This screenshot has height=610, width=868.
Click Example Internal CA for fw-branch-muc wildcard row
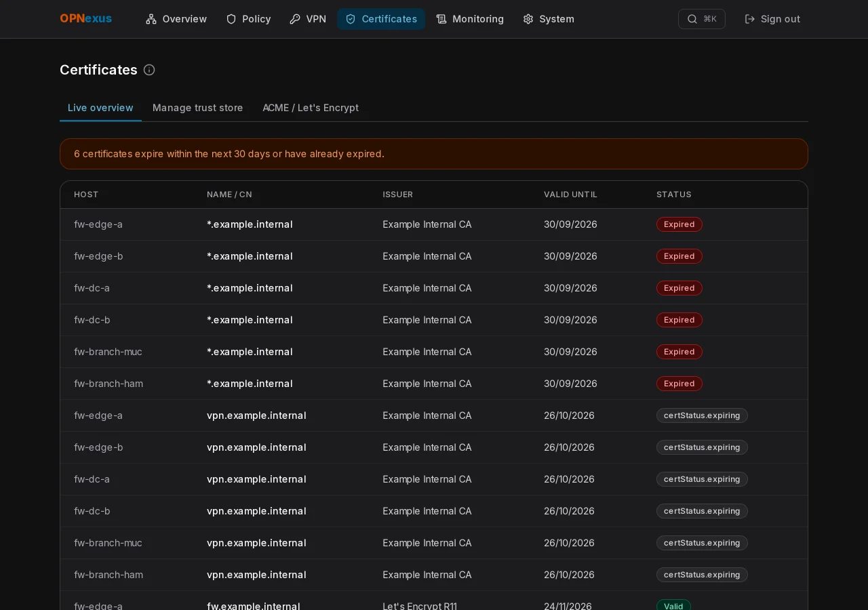[427, 352]
